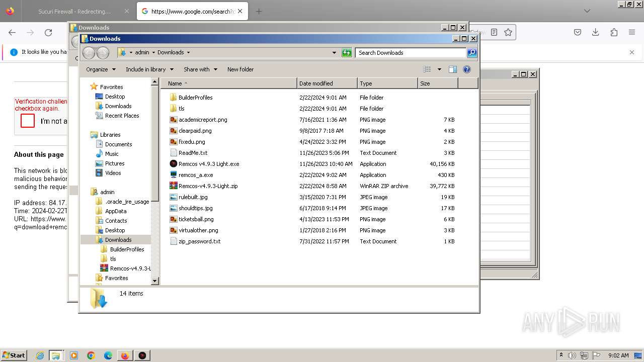644x362 pixels.
Task: Open AppData folder in sidebar tree
Action: [x=111, y=211]
